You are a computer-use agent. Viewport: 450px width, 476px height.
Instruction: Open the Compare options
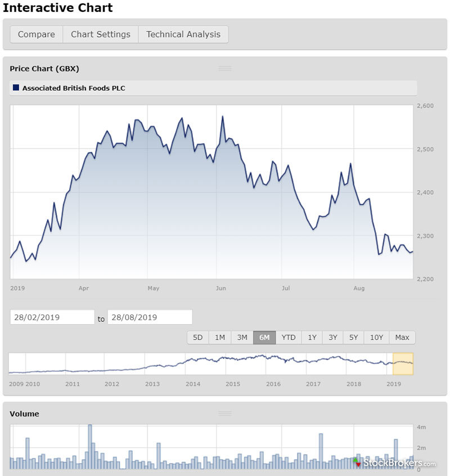point(37,34)
